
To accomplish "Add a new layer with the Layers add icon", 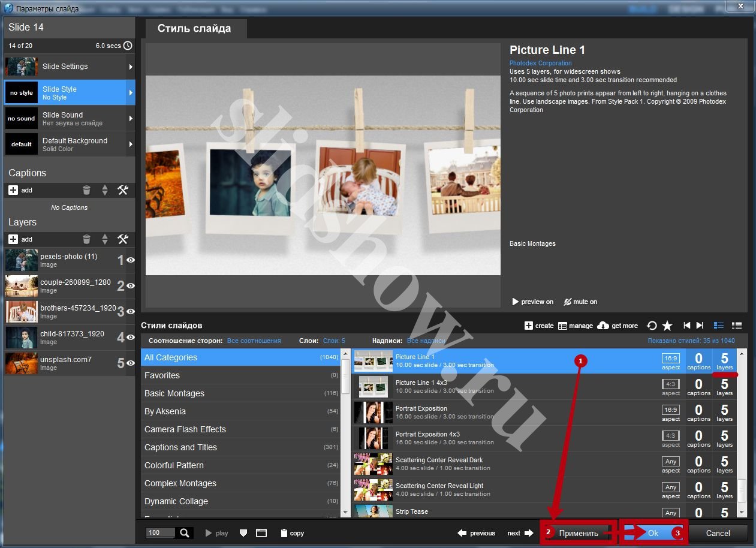I will [x=13, y=239].
